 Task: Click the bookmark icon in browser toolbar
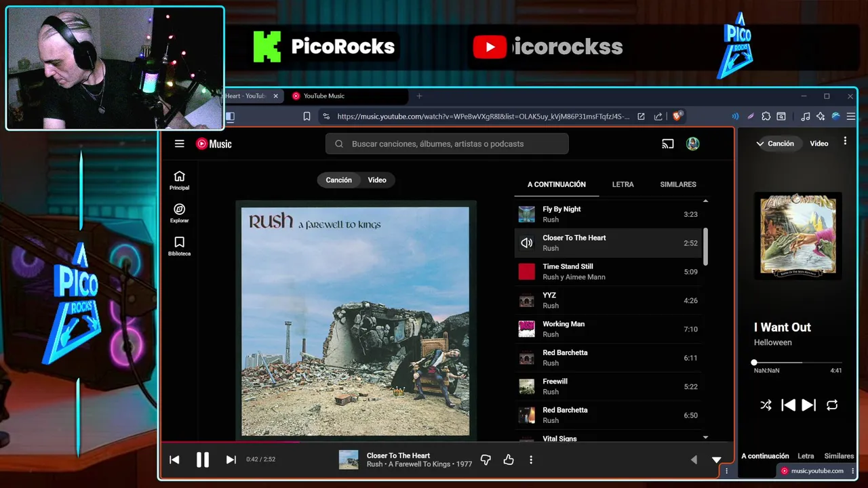coord(307,117)
